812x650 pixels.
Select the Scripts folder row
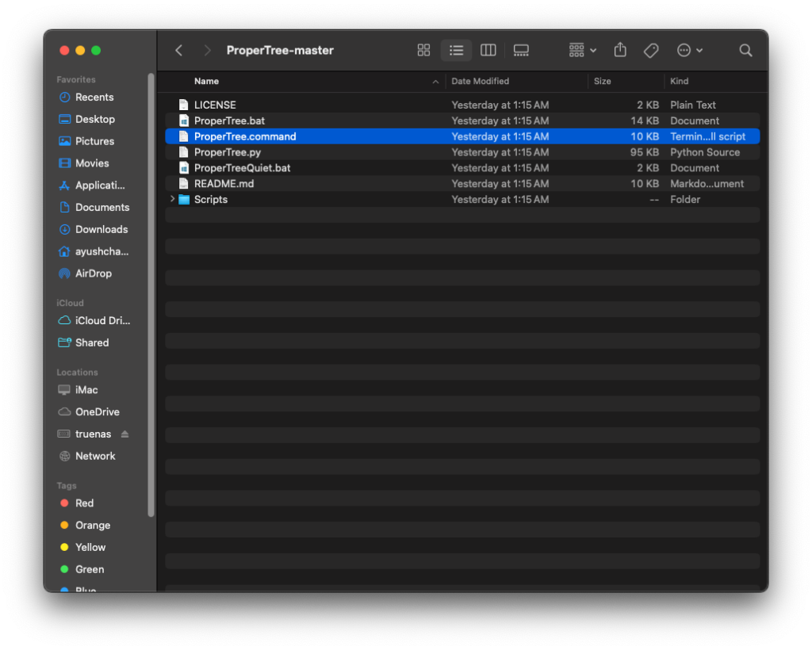tap(462, 199)
